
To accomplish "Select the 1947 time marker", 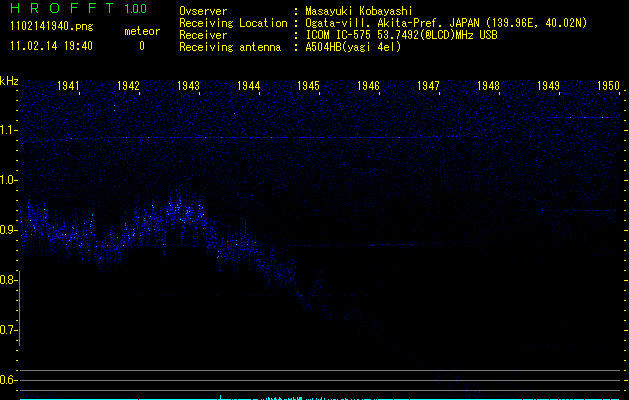I will [428, 87].
